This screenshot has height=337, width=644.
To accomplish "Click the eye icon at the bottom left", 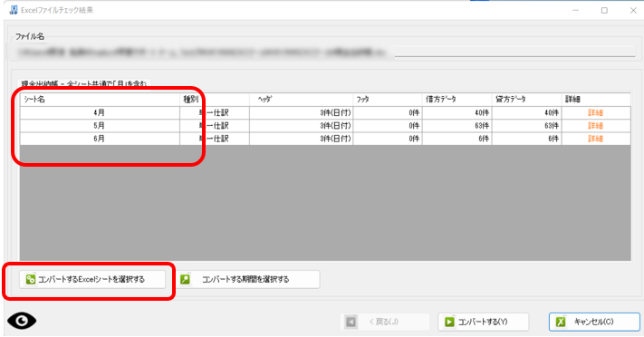I will [22, 321].
